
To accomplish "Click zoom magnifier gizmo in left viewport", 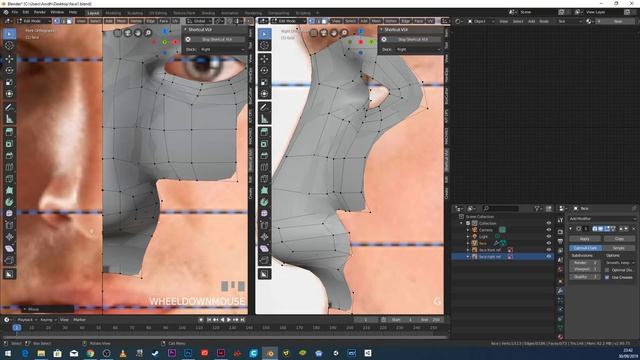I will pyautogui.click(x=148, y=33).
